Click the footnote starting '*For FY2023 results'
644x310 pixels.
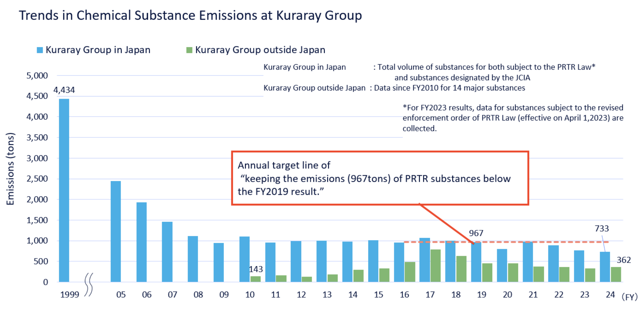click(x=513, y=118)
